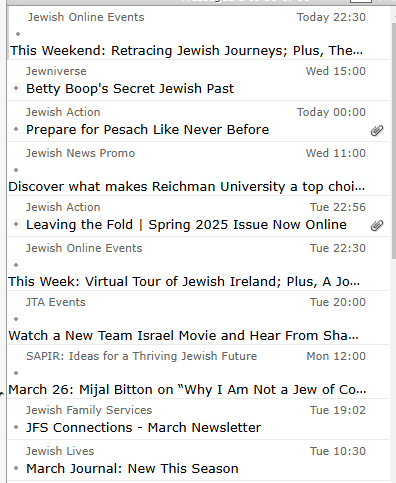The width and height of the screenshot is (396, 483).
Task: Toggle status dot beside Leaving the Fold email
Action: tap(16, 224)
